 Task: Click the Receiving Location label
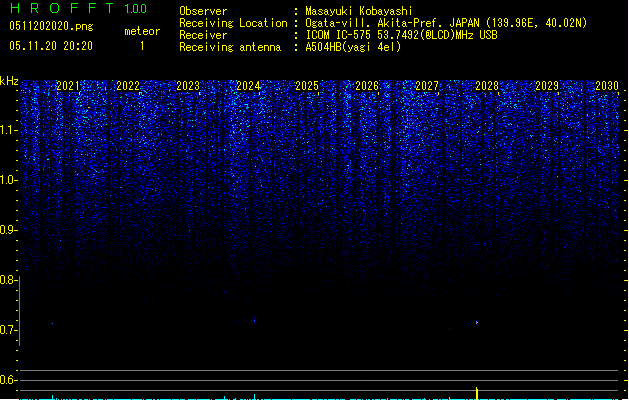tap(233, 23)
